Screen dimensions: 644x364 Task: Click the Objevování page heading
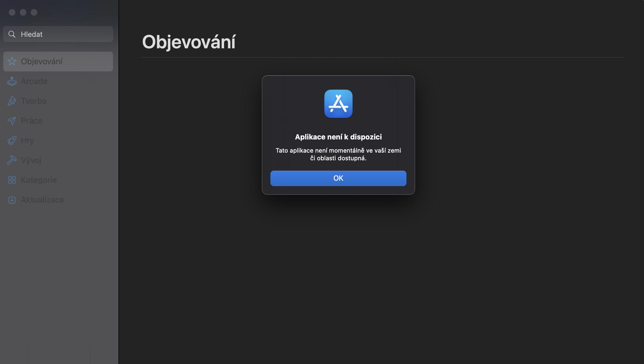(189, 42)
